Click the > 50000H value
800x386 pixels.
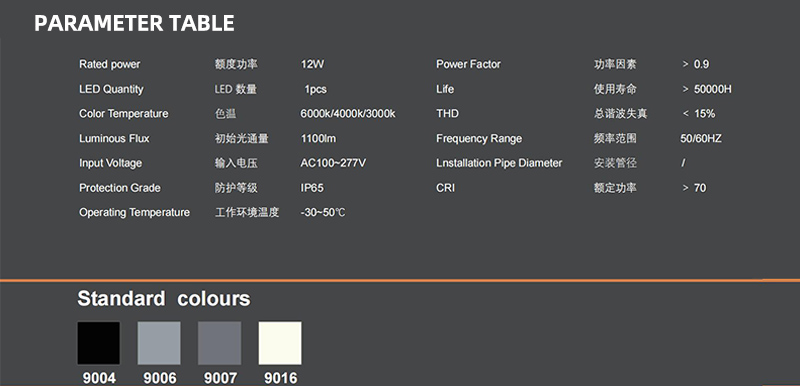pos(707,89)
